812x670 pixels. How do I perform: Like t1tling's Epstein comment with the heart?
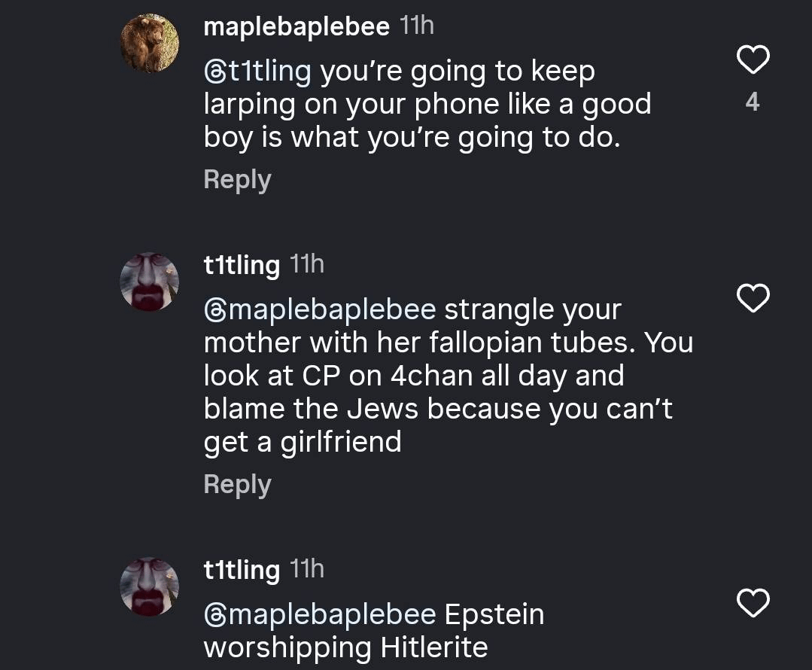pyautogui.click(x=752, y=602)
